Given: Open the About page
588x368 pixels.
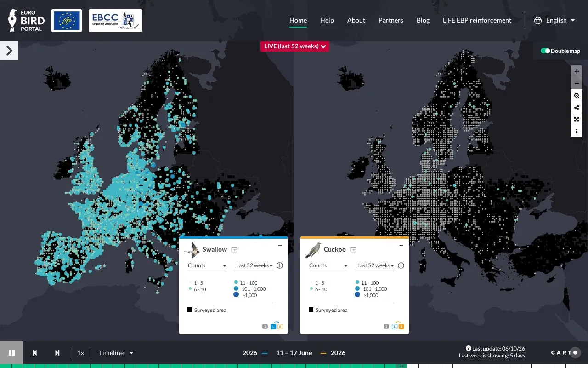Looking at the screenshot, I should [x=356, y=20].
